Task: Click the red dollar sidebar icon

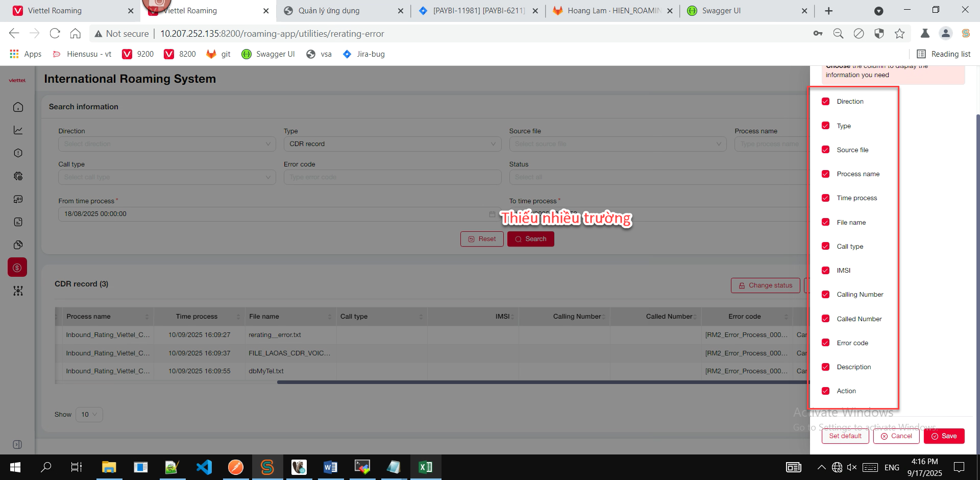Action: [17, 268]
